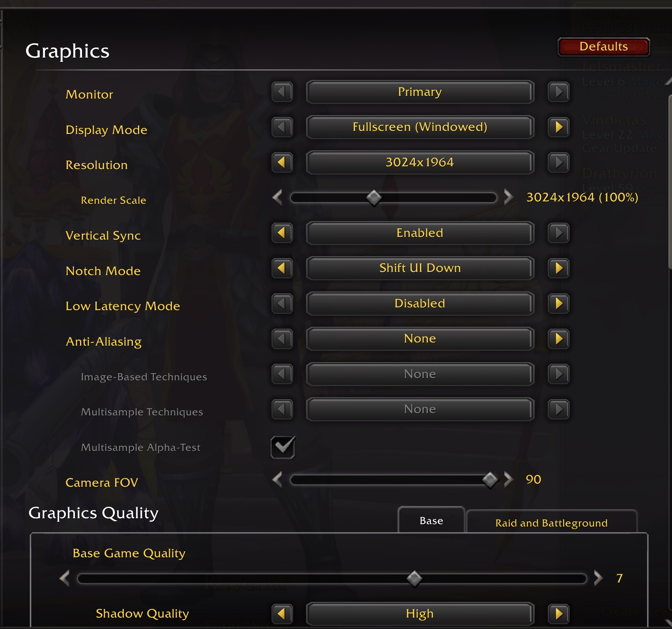Viewport: 672px width, 629px height.
Task: Switch to the Base quality tab
Action: click(x=431, y=520)
